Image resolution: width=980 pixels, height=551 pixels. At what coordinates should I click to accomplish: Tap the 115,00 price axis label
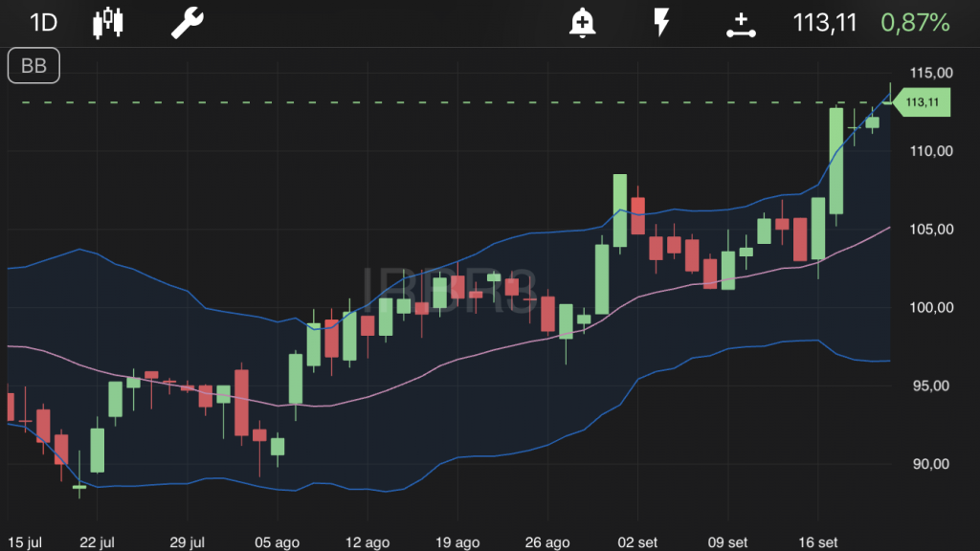931,73
